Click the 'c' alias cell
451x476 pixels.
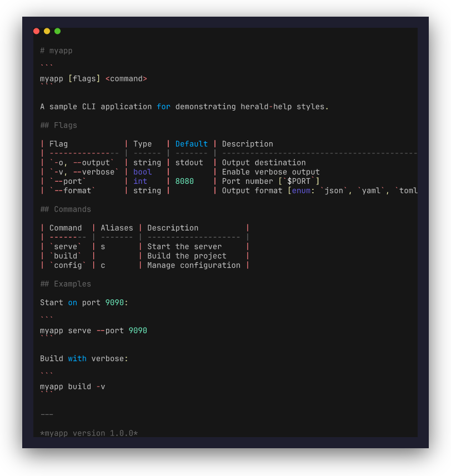[103, 265]
